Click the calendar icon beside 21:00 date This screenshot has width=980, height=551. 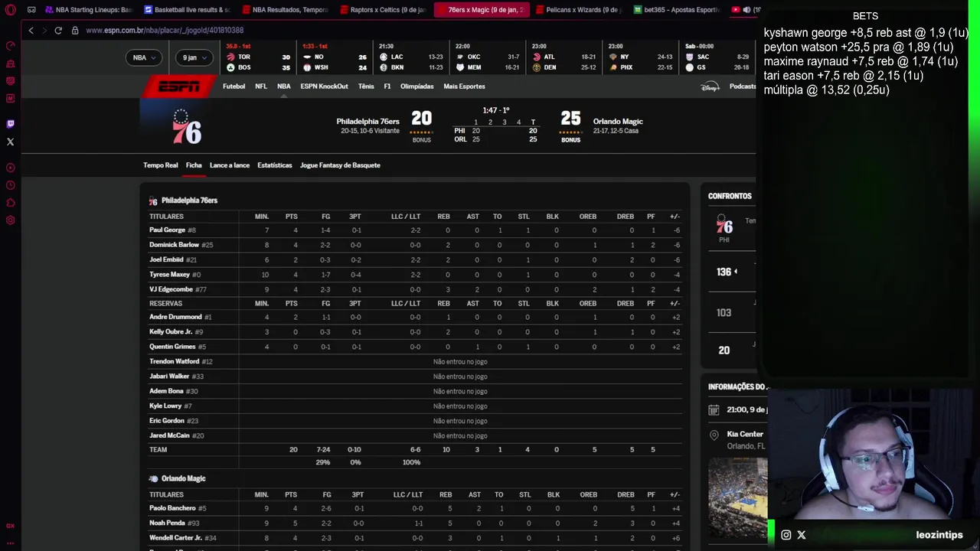pyautogui.click(x=714, y=409)
